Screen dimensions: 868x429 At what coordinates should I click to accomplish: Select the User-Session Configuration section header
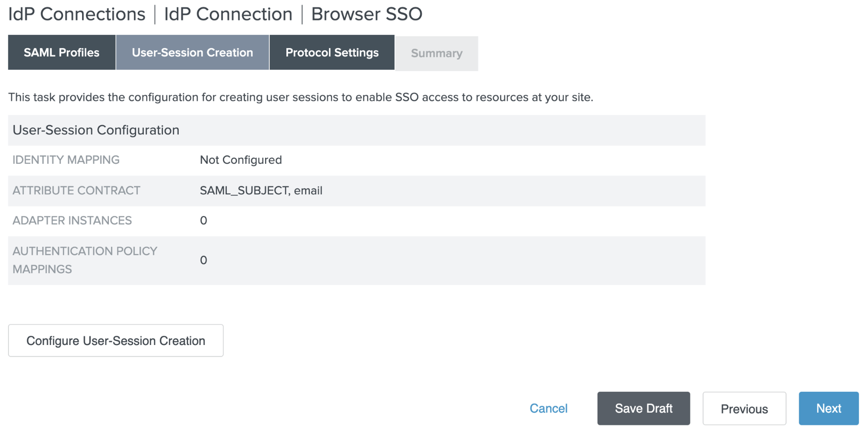pyautogui.click(x=96, y=130)
